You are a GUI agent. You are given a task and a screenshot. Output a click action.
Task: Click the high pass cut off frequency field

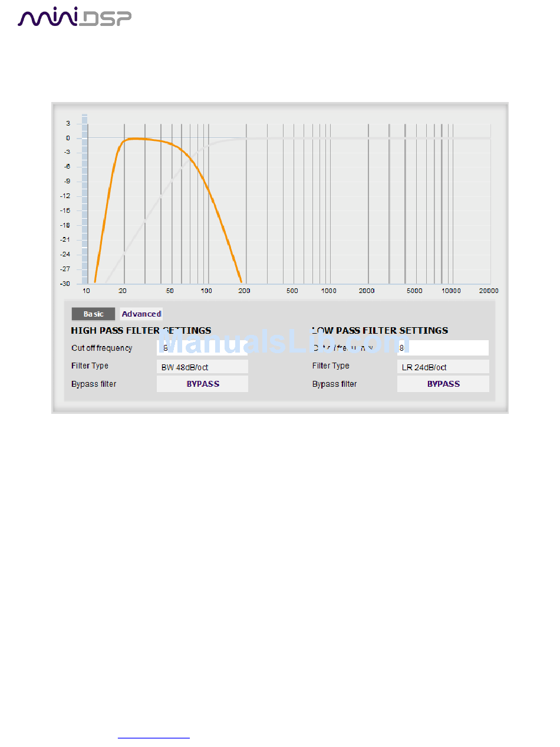[202, 348]
